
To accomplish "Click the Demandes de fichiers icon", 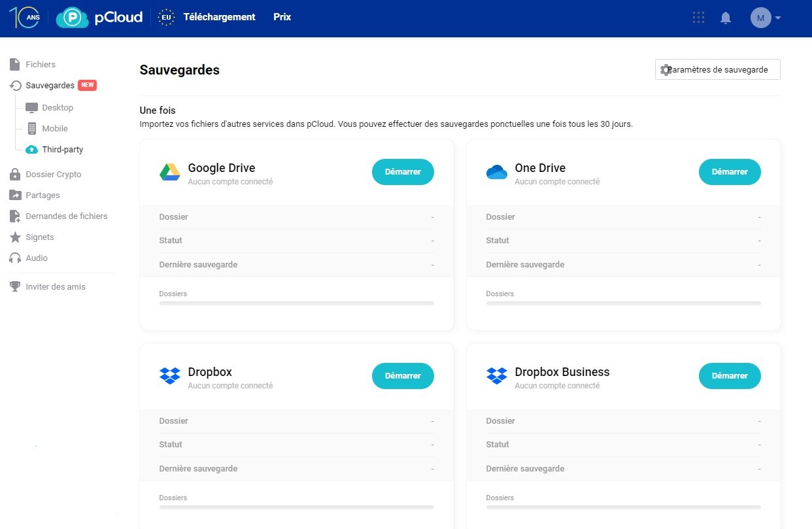I will click(15, 216).
